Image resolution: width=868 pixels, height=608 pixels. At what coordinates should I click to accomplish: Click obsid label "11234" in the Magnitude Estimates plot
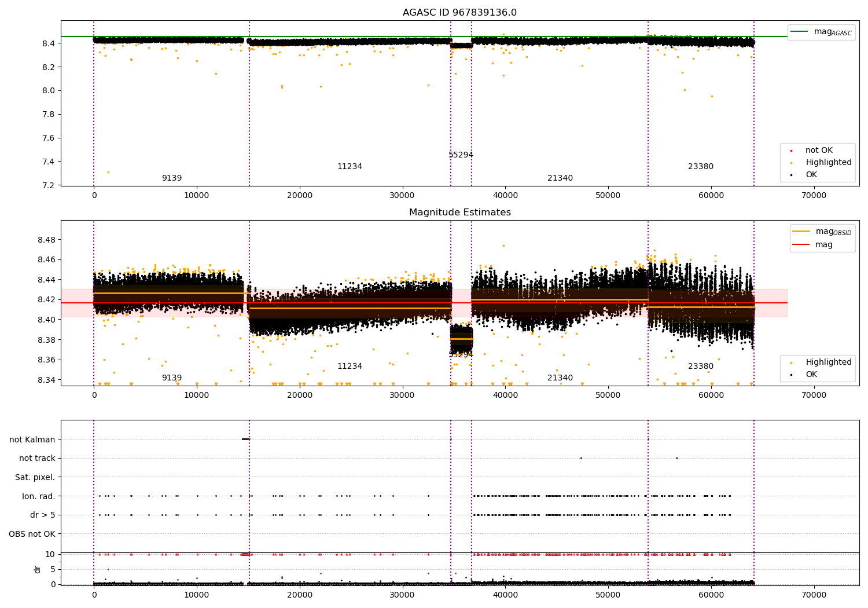350,367
